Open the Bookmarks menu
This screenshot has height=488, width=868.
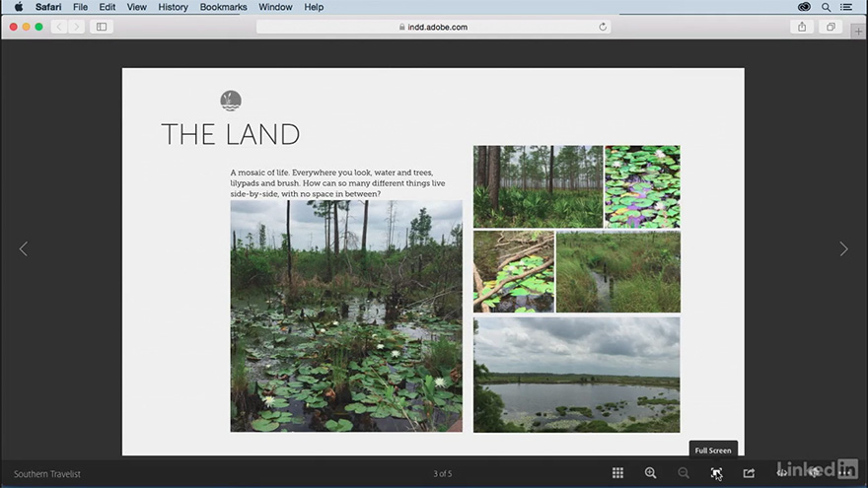223,7
